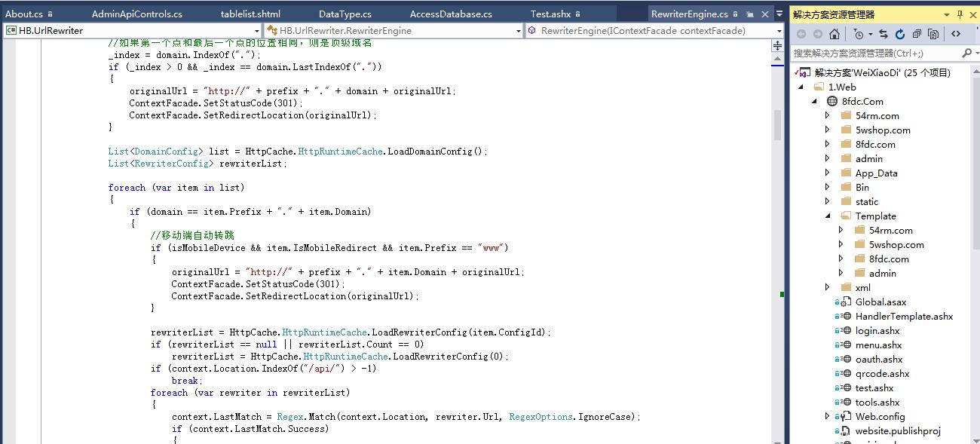Click the View Code angle-brackets icon
980x444 pixels.
956,34
